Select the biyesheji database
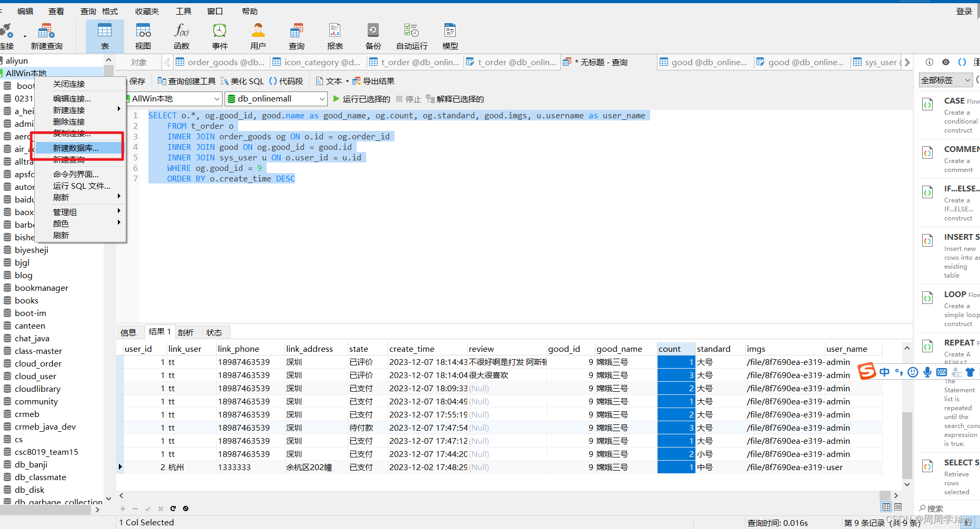The width and height of the screenshot is (980, 529). coord(32,250)
